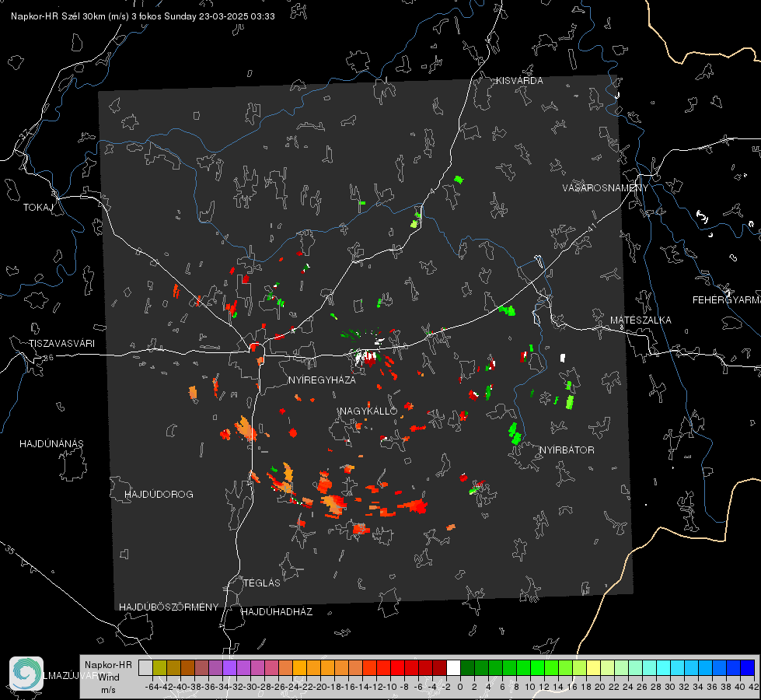Pick the white legend swatch between -2 and 0

453,667
